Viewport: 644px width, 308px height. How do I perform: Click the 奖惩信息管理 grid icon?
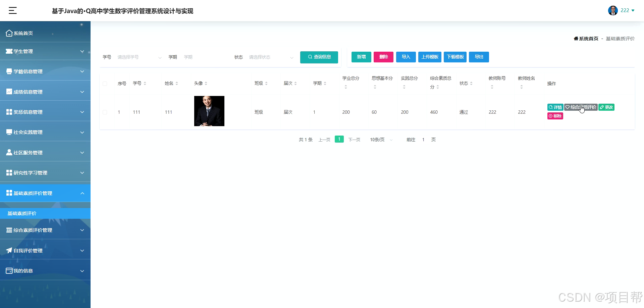click(x=9, y=112)
